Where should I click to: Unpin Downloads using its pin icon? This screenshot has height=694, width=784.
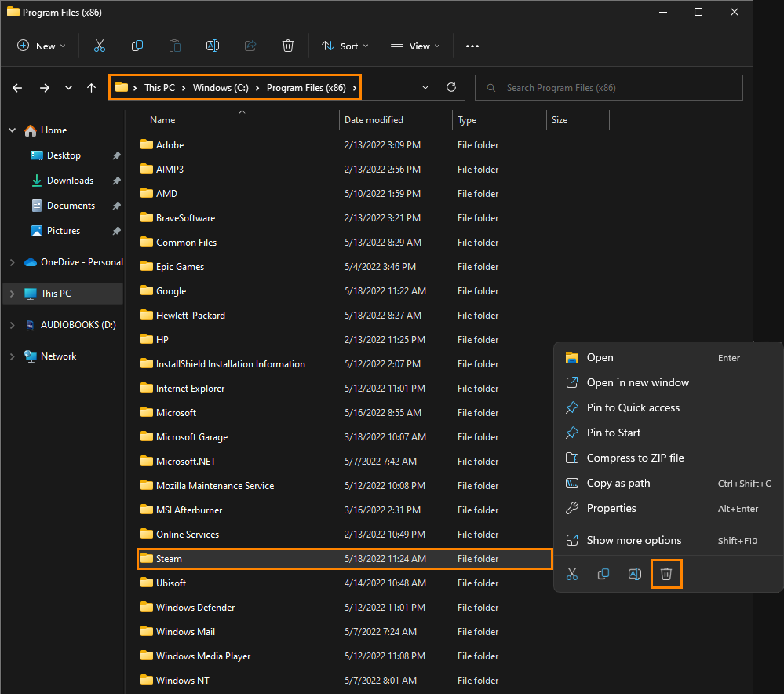116,181
